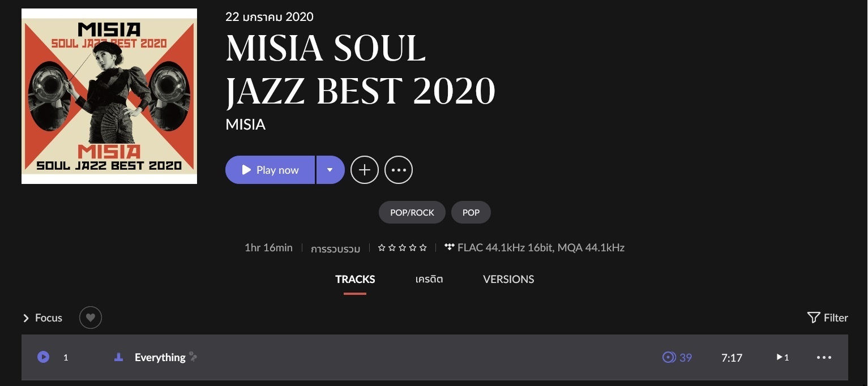This screenshot has height=386, width=868.
Task: Click the play count icon on track 1
Action: (780, 357)
